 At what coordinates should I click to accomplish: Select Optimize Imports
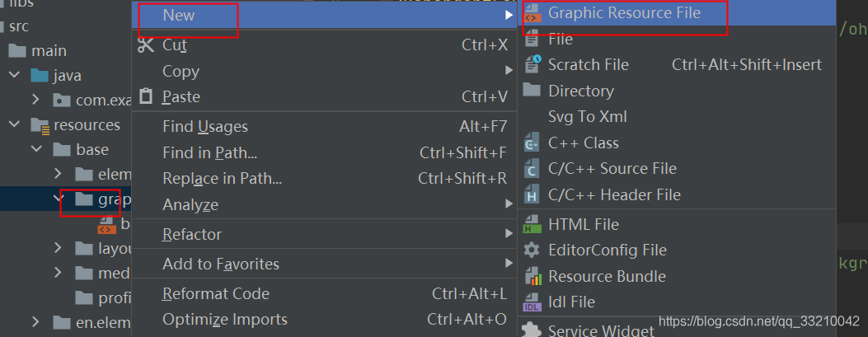tap(325, 320)
